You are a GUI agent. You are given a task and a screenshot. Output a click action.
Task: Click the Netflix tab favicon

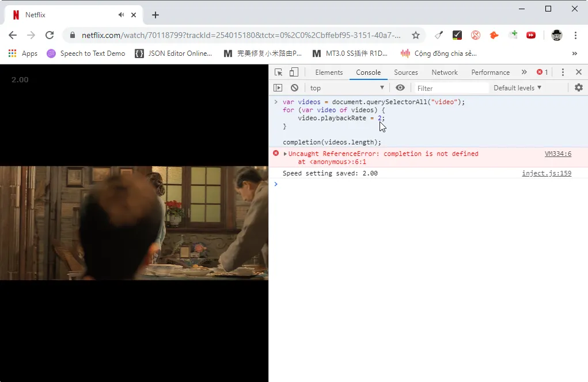[16, 15]
